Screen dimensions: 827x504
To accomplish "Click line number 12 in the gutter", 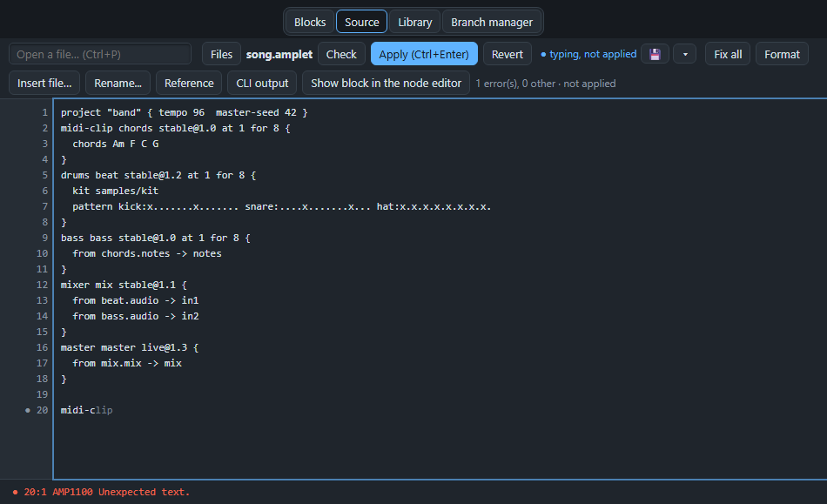I will pos(42,285).
